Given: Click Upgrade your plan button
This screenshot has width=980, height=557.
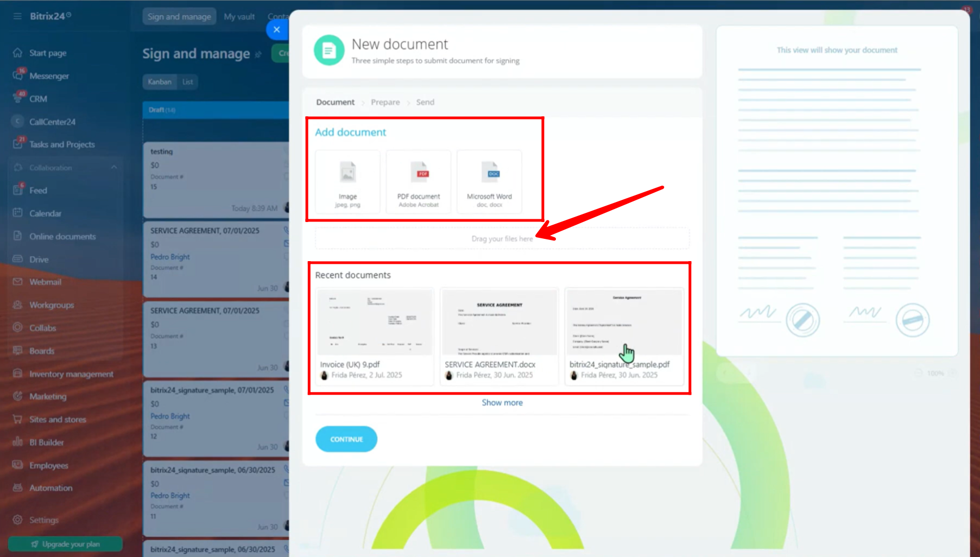Looking at the screenshot, I should point(65,544).
